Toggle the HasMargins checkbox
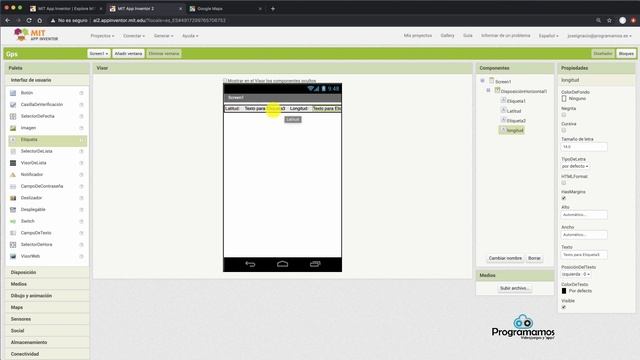This screenshot has width=640, height=360. 564,198
